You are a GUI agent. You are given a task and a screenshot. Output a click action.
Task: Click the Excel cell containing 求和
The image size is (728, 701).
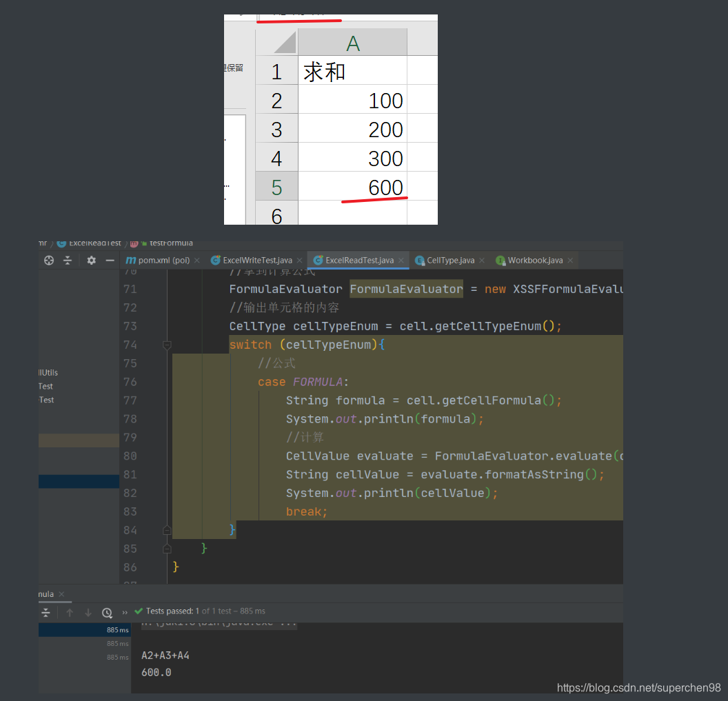pos(352,70)
